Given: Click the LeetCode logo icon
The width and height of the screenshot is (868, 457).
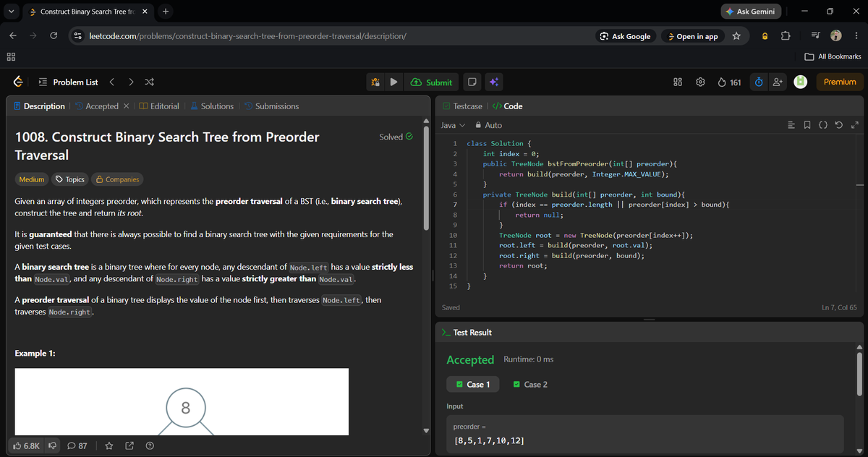Looking at the screenshot, I should [17, 82].
